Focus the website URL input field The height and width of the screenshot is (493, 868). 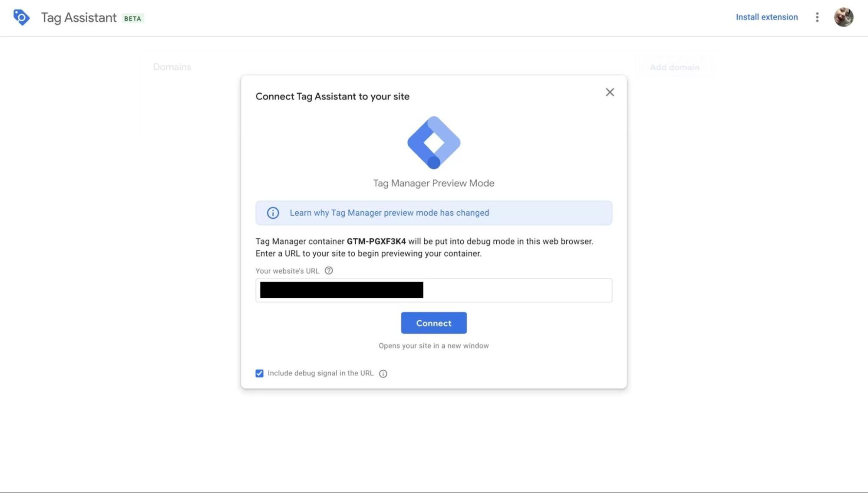[x=434, y=290]
